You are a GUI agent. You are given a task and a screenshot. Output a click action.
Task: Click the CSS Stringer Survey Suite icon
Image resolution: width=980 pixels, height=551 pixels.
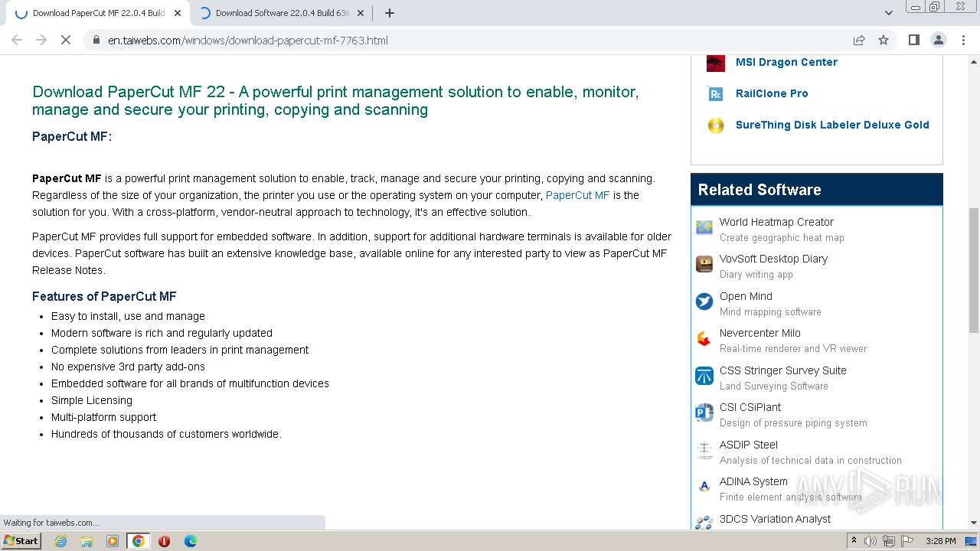coord(704,376)
